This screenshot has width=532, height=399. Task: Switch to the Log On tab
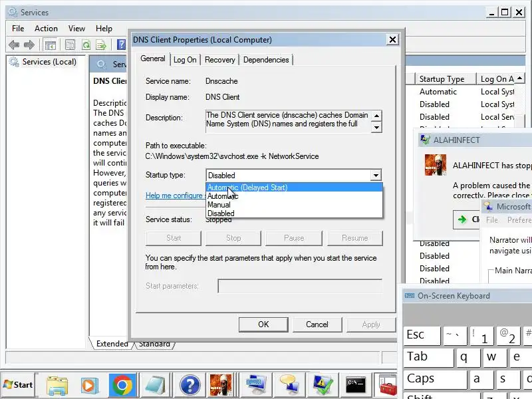pos(185,60)
